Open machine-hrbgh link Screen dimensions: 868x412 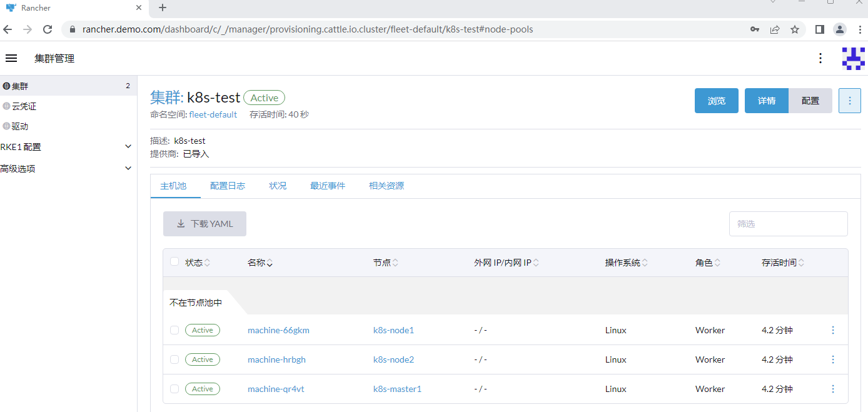[x=276, y=359]
